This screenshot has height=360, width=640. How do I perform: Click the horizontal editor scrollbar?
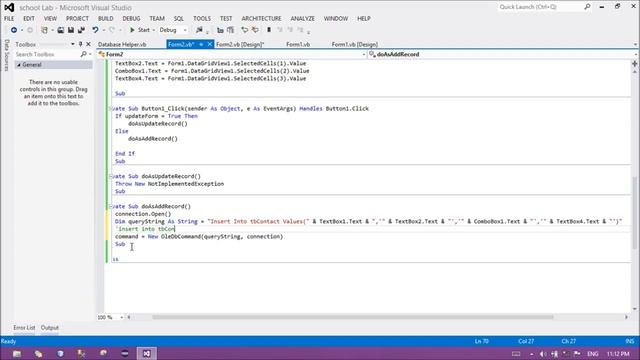353,317
